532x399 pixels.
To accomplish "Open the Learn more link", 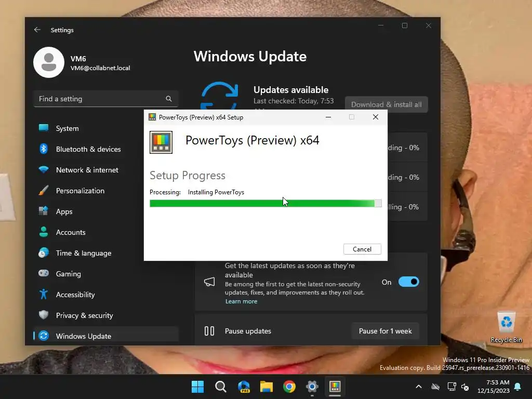I will (241, 301).
